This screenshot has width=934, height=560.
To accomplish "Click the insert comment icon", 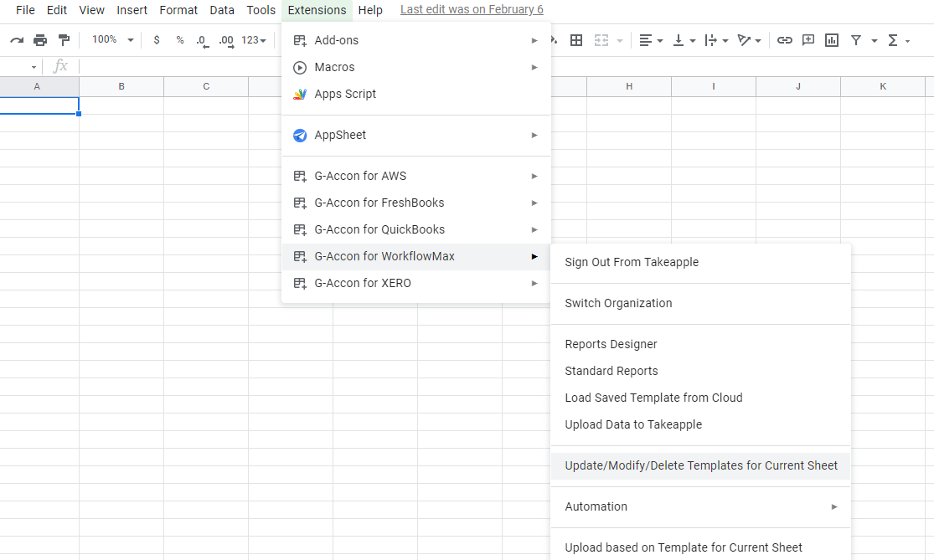I will click(808, 40).
